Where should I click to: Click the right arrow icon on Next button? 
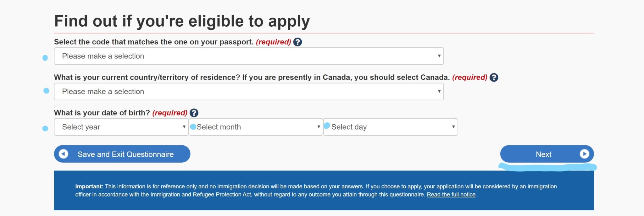coord(584,154)
